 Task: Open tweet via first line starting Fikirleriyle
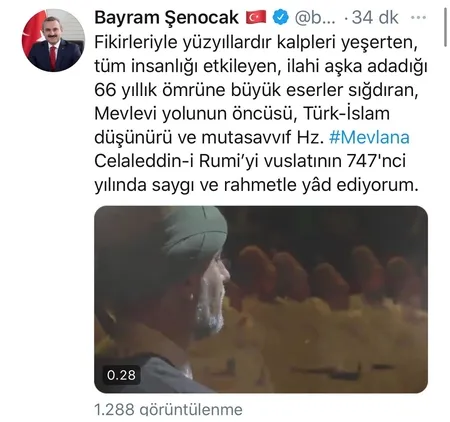(x=256, y=43)
